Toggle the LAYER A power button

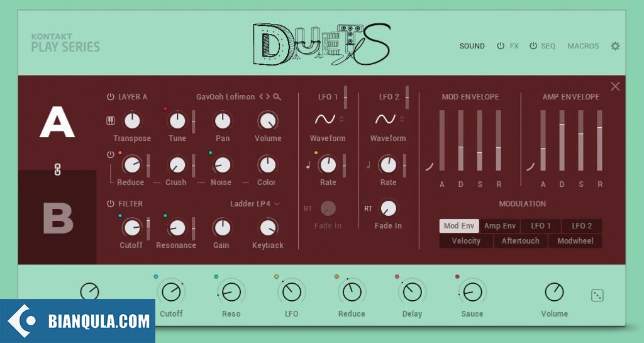[111, 97]
